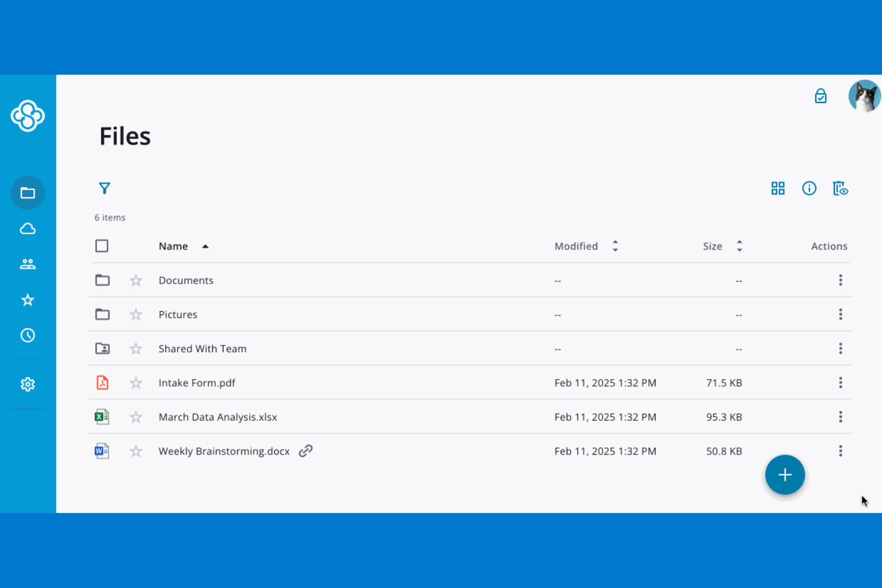Open recent activity clock icon in sidebar
Image resolution: width=882 pixels, height=588 pixels.
point(27,335)
